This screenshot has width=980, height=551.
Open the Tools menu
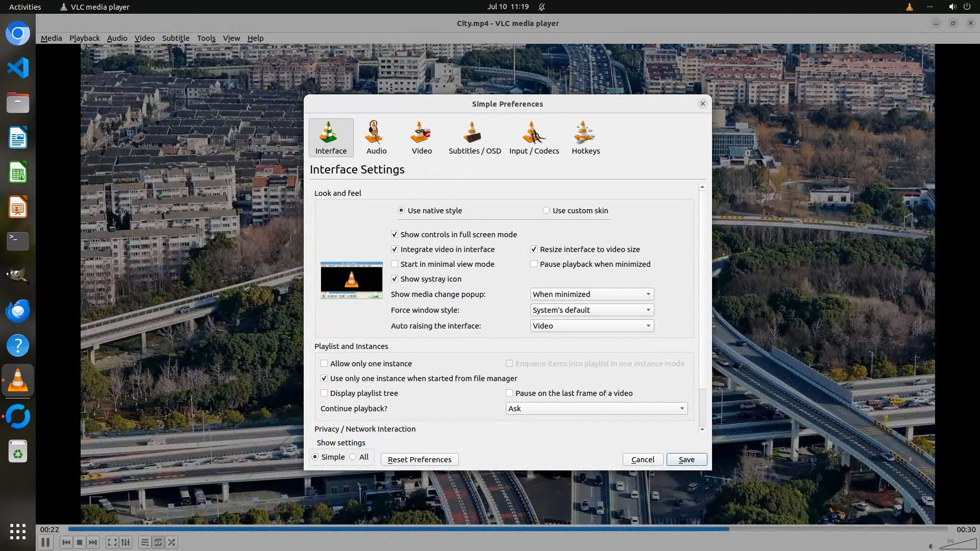[x=206, y=38]
